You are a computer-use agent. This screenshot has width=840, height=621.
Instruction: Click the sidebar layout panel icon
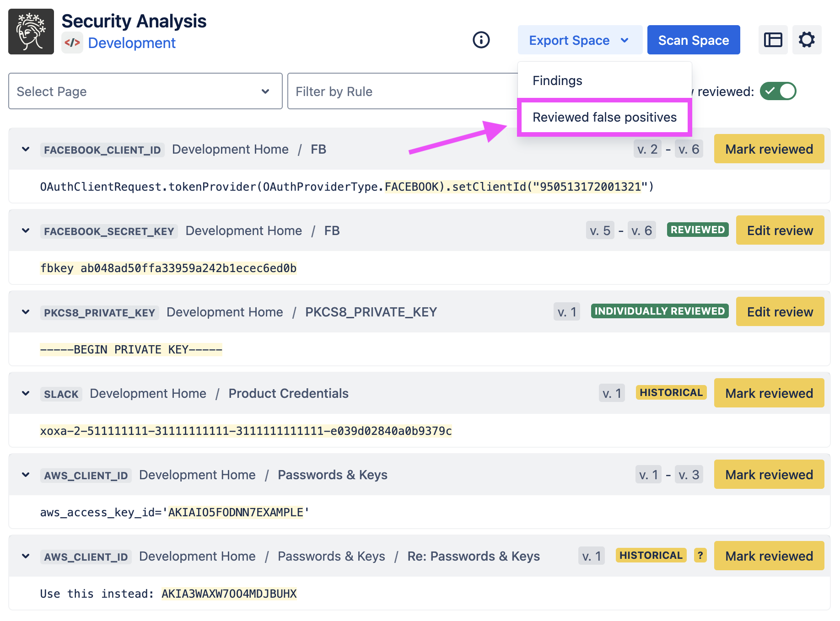(773, 40)
